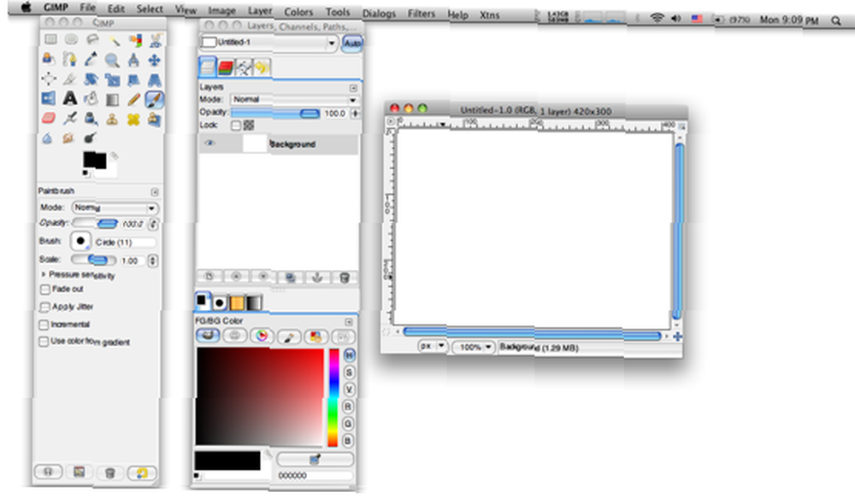This screenshot has width=855, height=504.
Task: Anchor the floating layer button
Action: pos(317,278)
